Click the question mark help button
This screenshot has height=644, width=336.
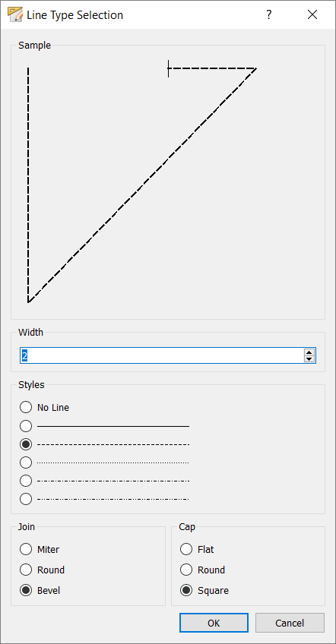(268, 14)
